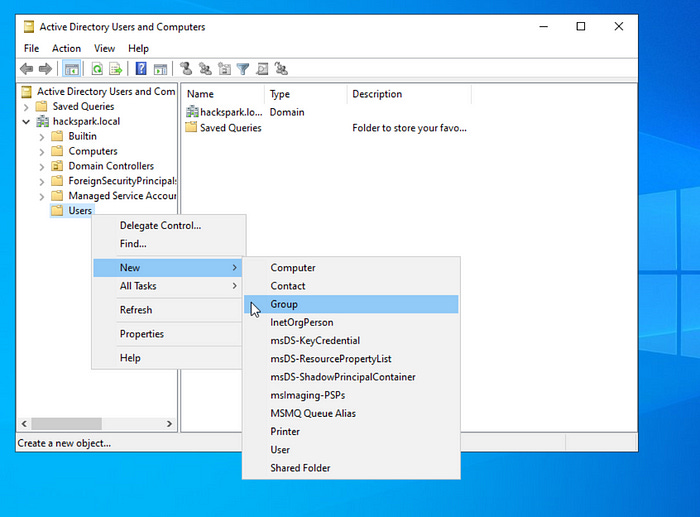Screen dimensions: 700x517
Task: Toggle the Show/Hide Action Pane icon
Action: pyautogui.click(x=160, y=69)
